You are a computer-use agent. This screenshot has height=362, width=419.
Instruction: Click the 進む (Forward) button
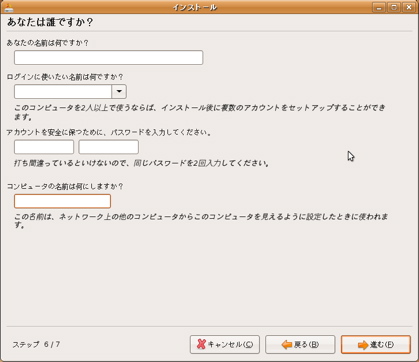coord(376,344)
